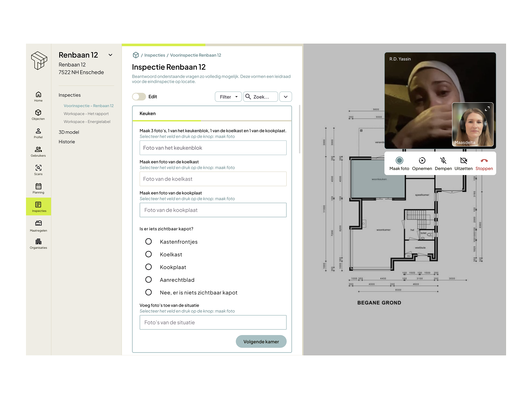532x399 pixels.
Task: Turn off camera with Uitzetten icon
Action: tap(464, 161)
